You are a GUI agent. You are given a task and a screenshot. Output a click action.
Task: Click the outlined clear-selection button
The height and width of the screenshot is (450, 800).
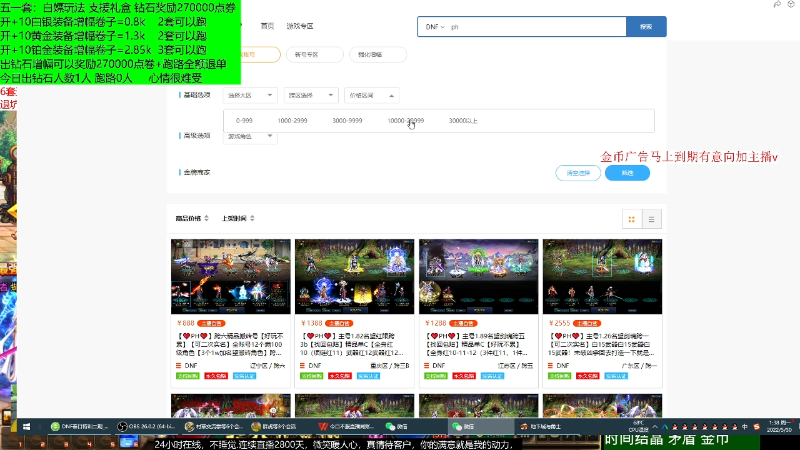coord(578,173)
